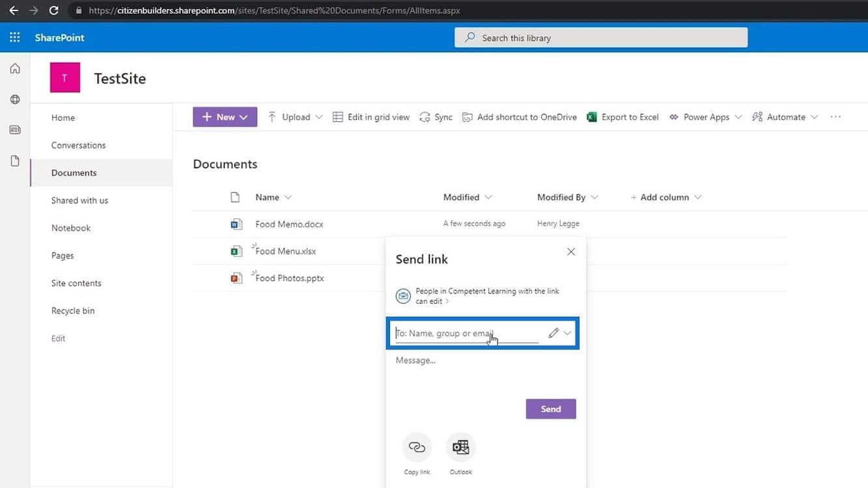Open Site contents in navigation
868x488 pixels.
pyautogui.click(x=76, y=283)
